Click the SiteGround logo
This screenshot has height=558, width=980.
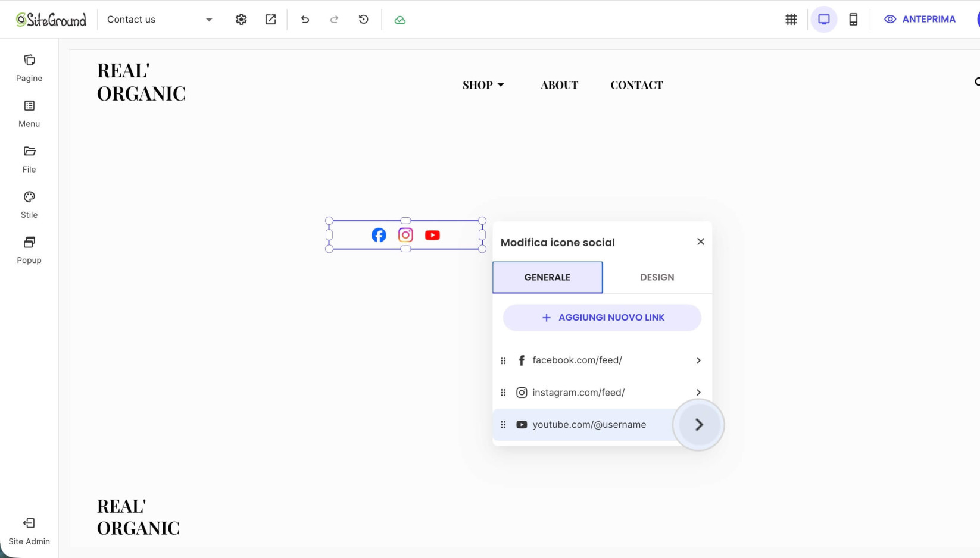[51, 20]
